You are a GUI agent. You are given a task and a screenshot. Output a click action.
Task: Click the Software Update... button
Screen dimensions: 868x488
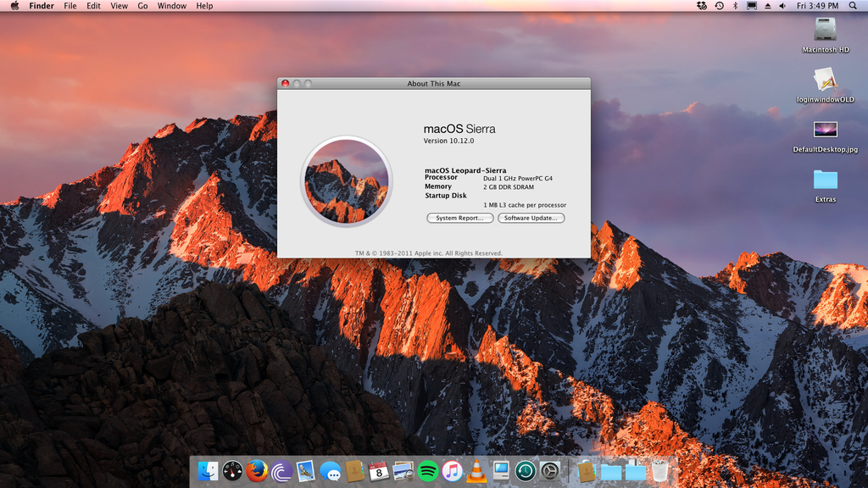(x=531, y=218)
